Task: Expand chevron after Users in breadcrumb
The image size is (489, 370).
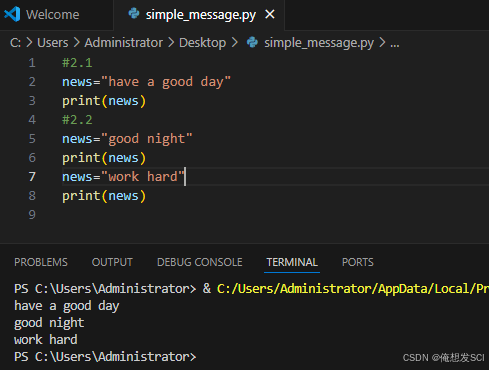Action: coord(76,43)
